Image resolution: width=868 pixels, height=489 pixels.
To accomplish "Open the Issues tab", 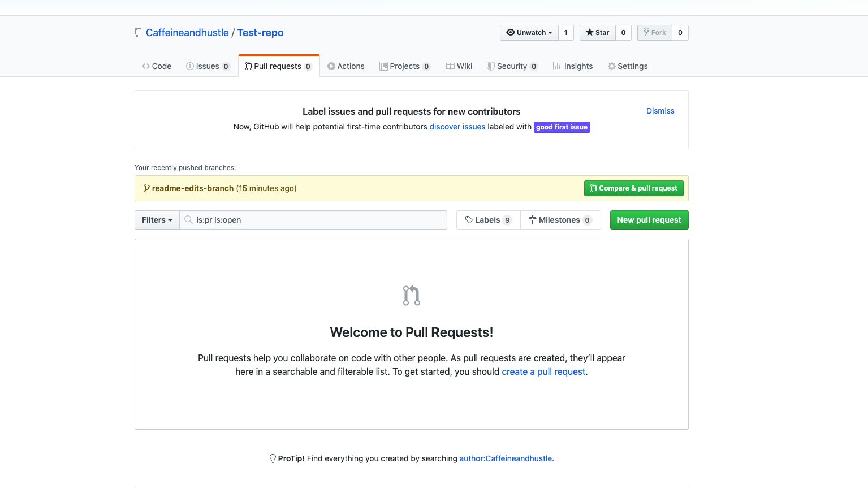I will [208, 66].
